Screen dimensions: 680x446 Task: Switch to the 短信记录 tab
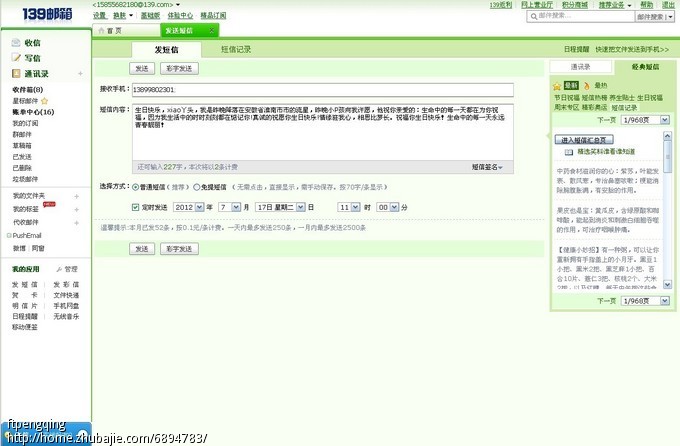(x=236, y=49)
